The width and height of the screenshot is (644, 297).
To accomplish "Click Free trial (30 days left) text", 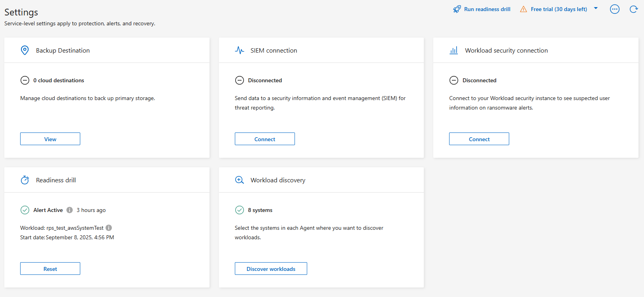I will (559, 9).
